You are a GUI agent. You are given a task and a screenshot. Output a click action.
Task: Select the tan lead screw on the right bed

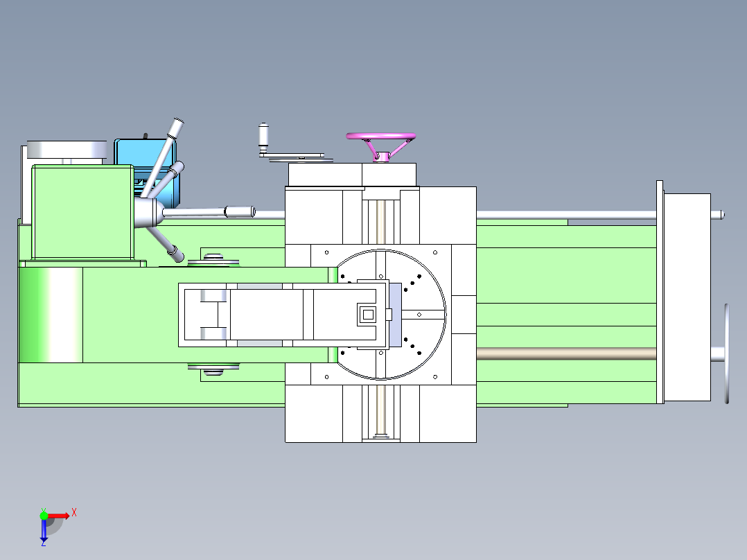click(566, 353)
